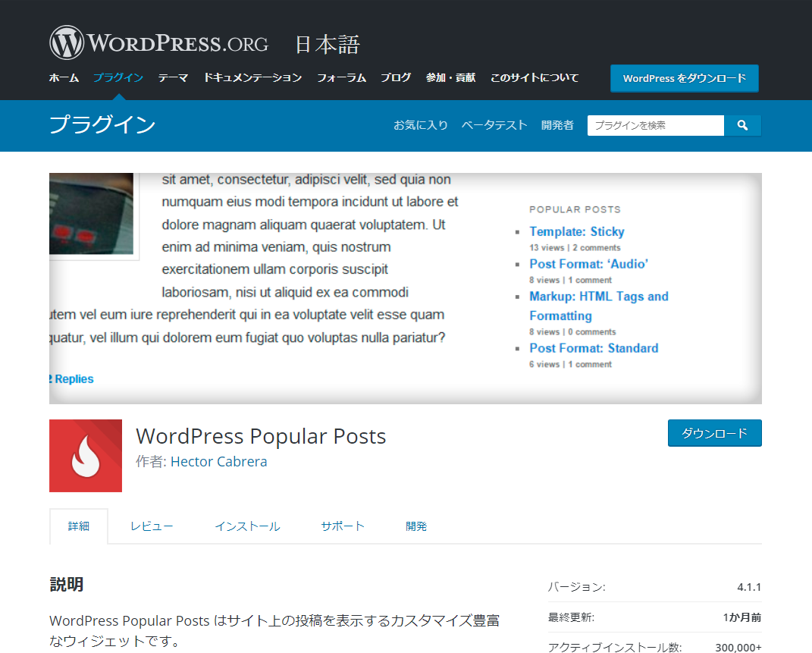This screenshot has width=812, height=653.
Task: Click the plugin banner screenshot image
Action: tap(405, 288)
